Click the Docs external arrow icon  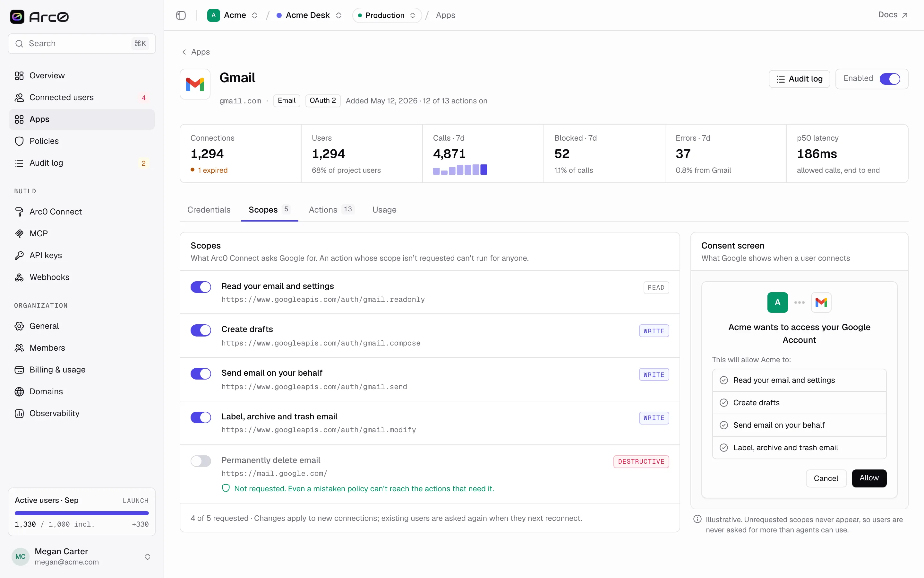904,15
